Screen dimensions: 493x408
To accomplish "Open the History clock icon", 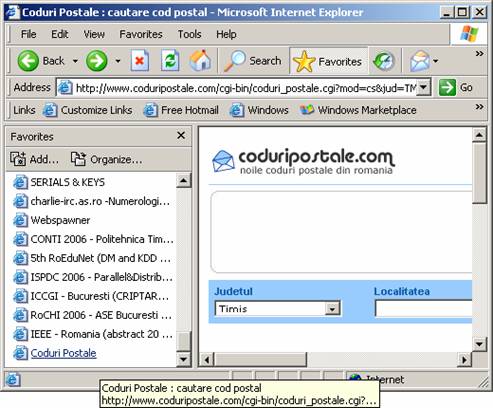I will (383, 61).
